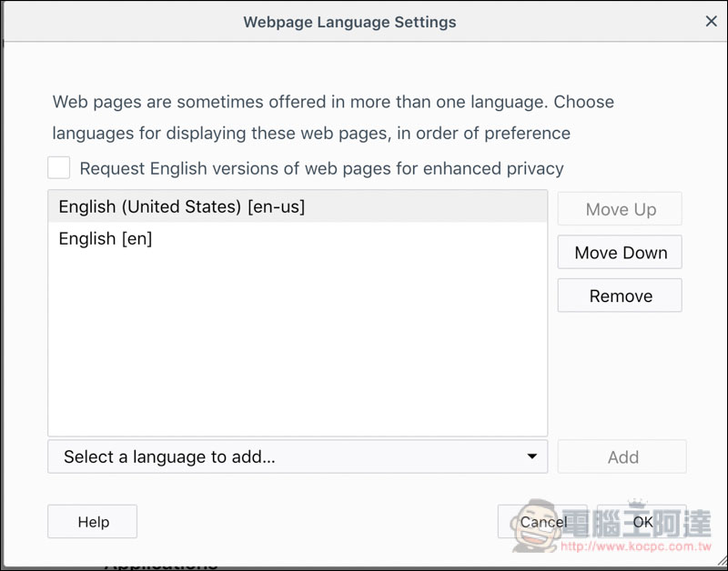Remove the selected language
This screenshot has width=728, height=571.
point(620,296)
